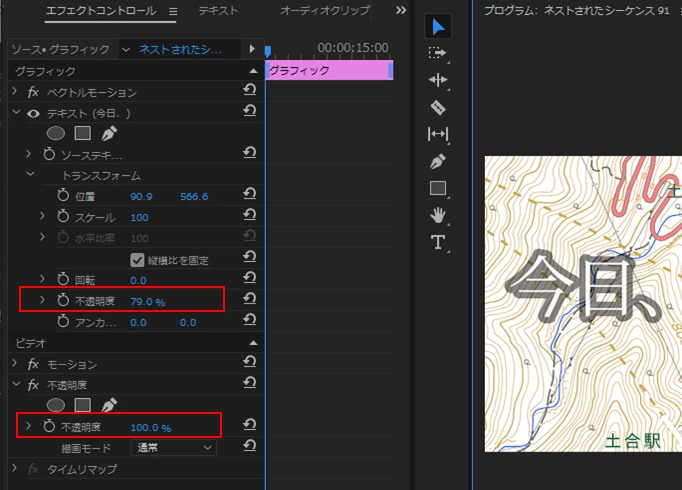Screen dimensions: 682x490
Task: Select the Track Select Forward tool
Action: pos(437,53)
